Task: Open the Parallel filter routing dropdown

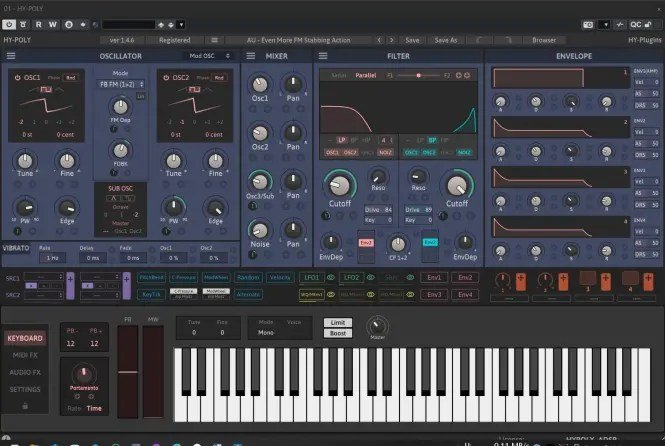Action: pyautogui.click(x=365, y=75)
